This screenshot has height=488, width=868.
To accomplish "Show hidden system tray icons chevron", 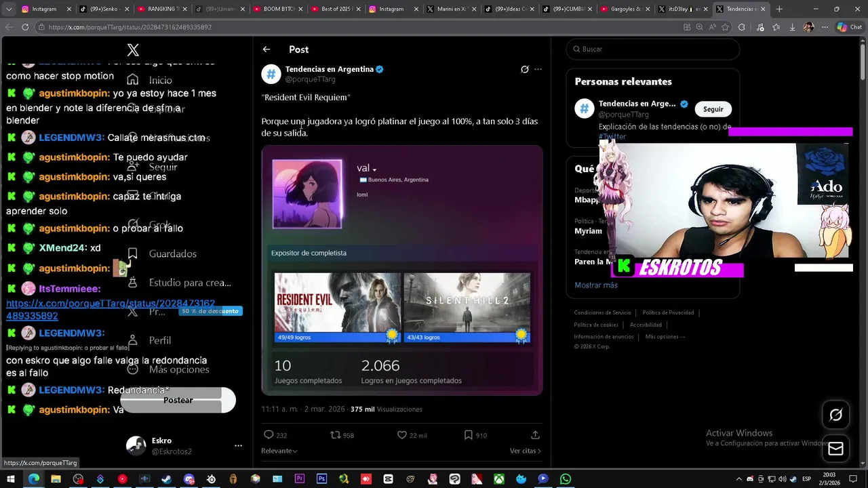I will (739, 479).
